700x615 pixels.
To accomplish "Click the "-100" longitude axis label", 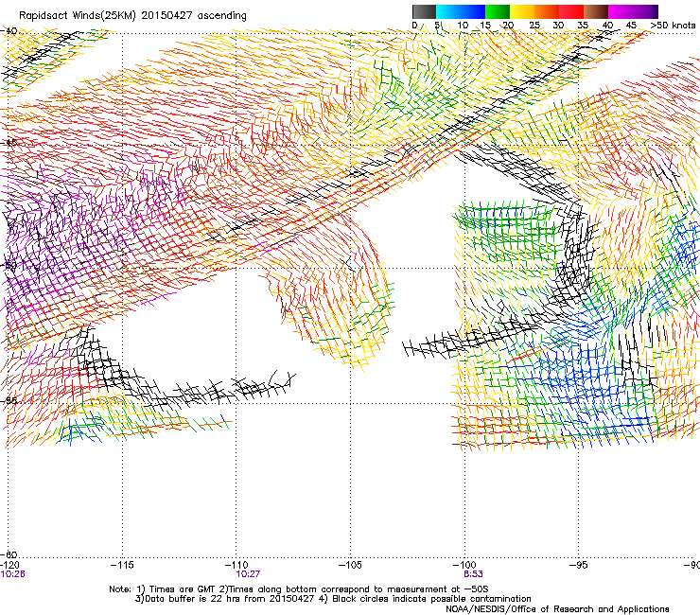I will pyautogui.click(x=464, y=565).
